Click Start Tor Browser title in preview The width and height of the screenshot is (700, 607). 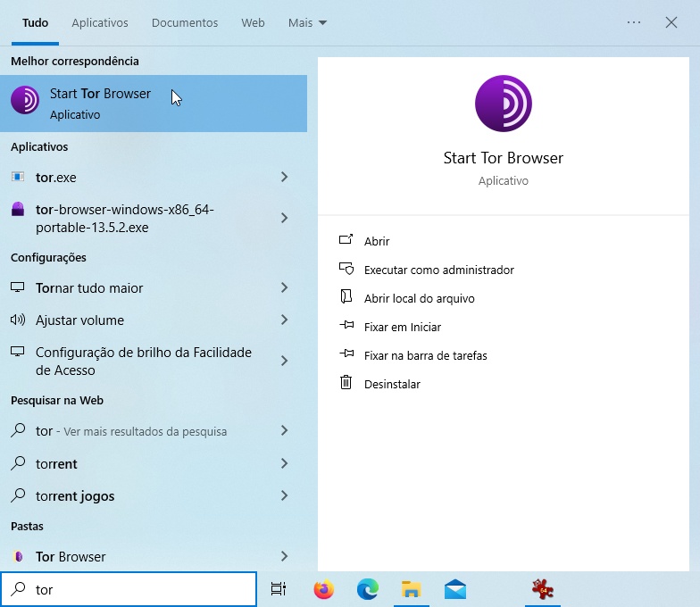tap(504, 157)
